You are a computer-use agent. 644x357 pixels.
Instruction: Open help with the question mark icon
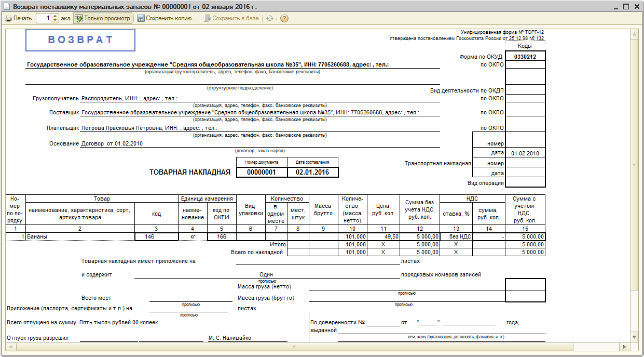click(284, 18)
